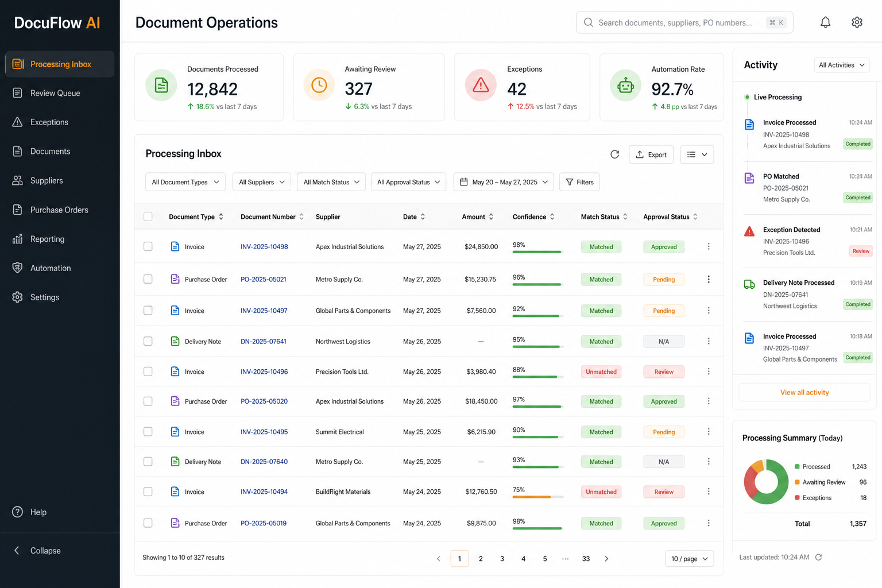Open row menu for INV-2025-10498
This screenshot has height=588, width=882.
click(x=709, y=246)
